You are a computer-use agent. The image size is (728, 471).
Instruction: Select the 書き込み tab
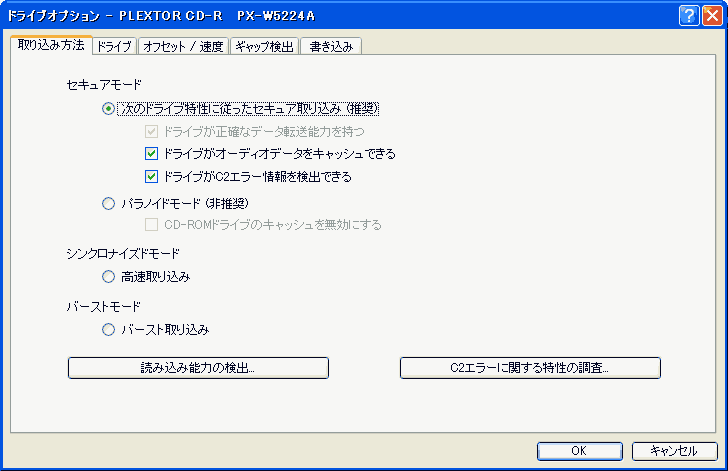point(331,46)
